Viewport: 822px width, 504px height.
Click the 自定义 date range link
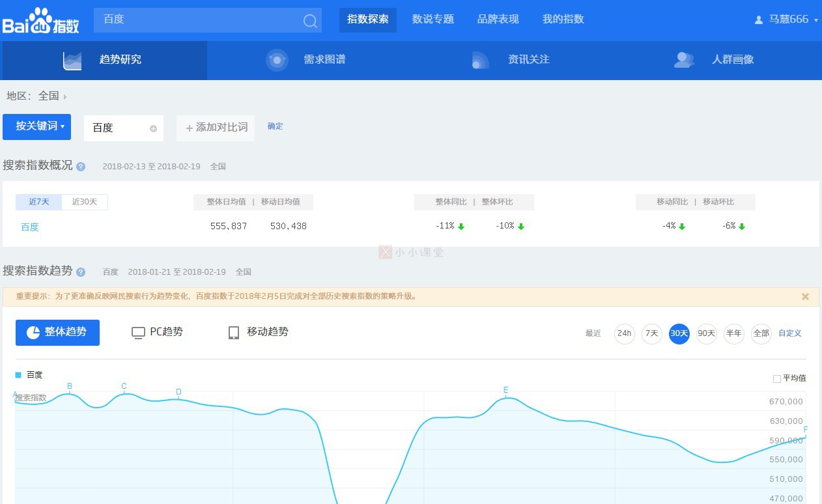[790, 333]
